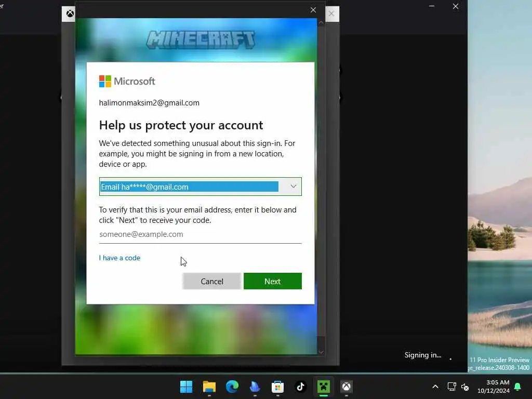Open notifications bell icon

pos(518,387)
